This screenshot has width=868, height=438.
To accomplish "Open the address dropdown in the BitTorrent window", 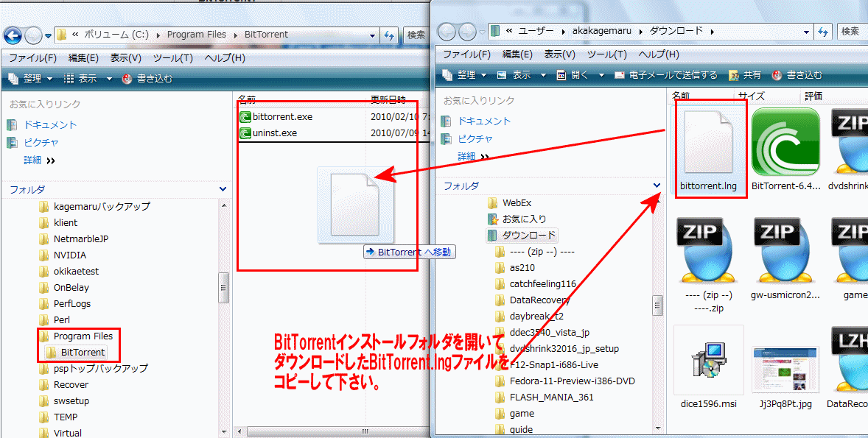I will click(373, 35).
